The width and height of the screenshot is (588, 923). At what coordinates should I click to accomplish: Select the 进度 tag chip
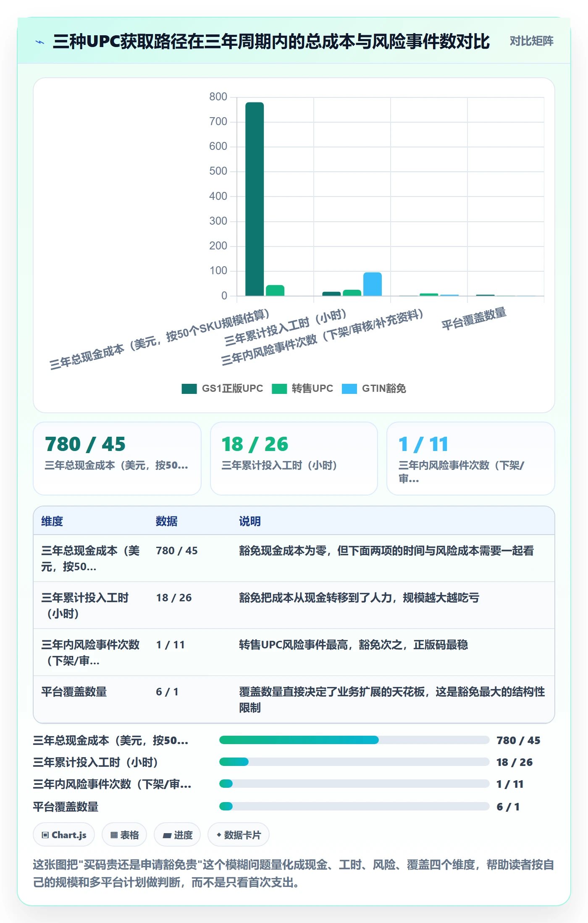(177, 835)
